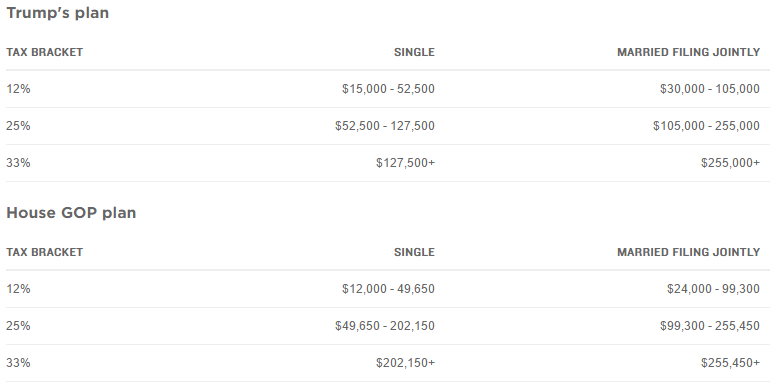Click the Trump's plan heading
The height and width of the screenshot is (383, 771).
click(x=58, y=13)
